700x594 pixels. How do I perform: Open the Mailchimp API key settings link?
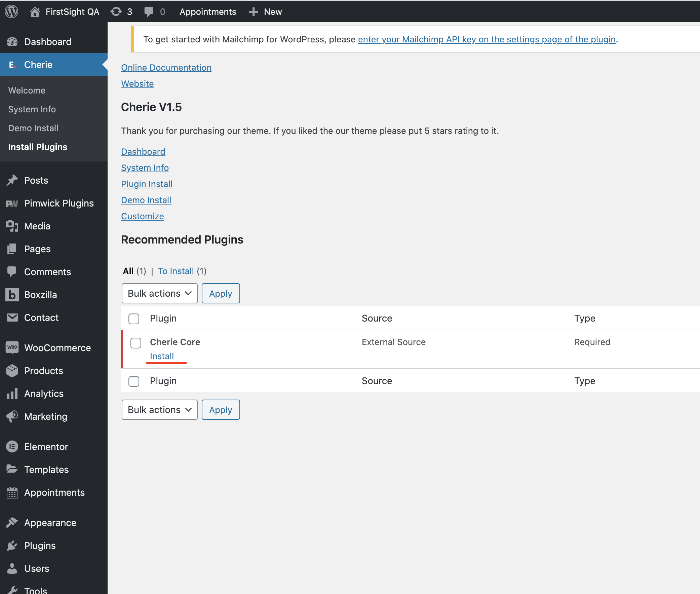(487, 39)
